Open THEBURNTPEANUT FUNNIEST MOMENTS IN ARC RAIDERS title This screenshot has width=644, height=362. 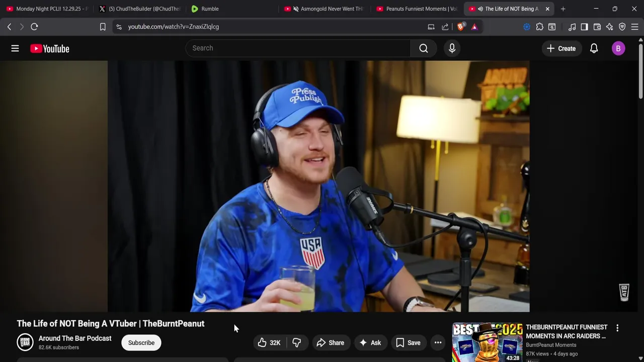click(567, 332)
